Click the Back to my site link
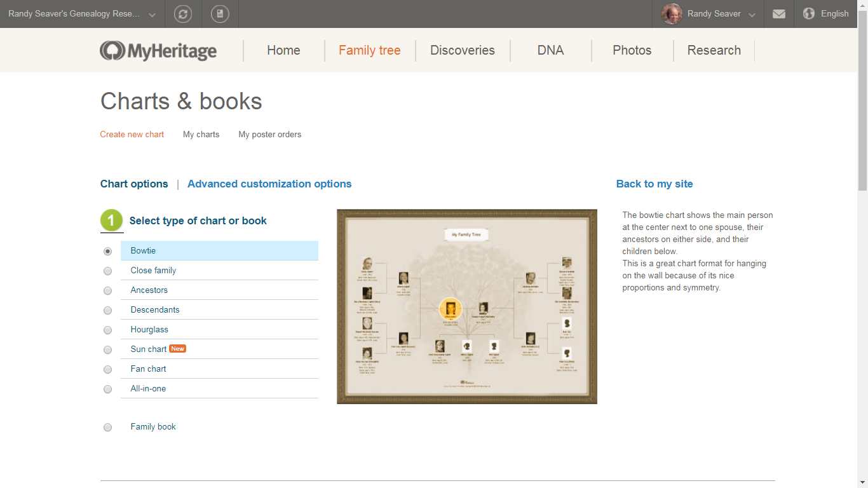The image size is (868, 488). click(654, 184)
